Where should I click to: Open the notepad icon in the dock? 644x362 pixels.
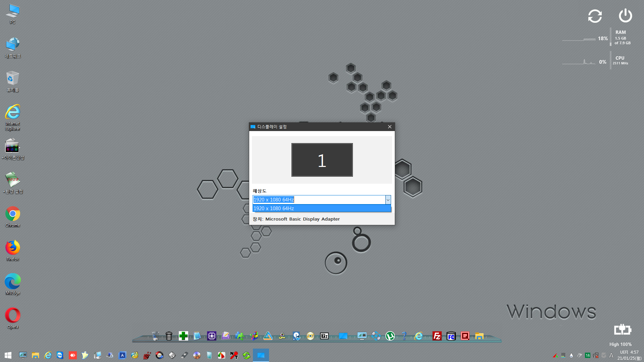pos(197,336)
